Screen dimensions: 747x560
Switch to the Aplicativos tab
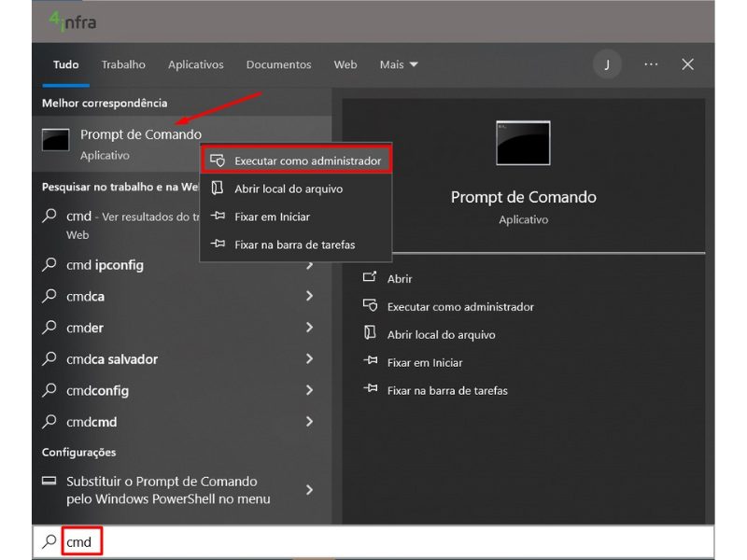(196, 64)
